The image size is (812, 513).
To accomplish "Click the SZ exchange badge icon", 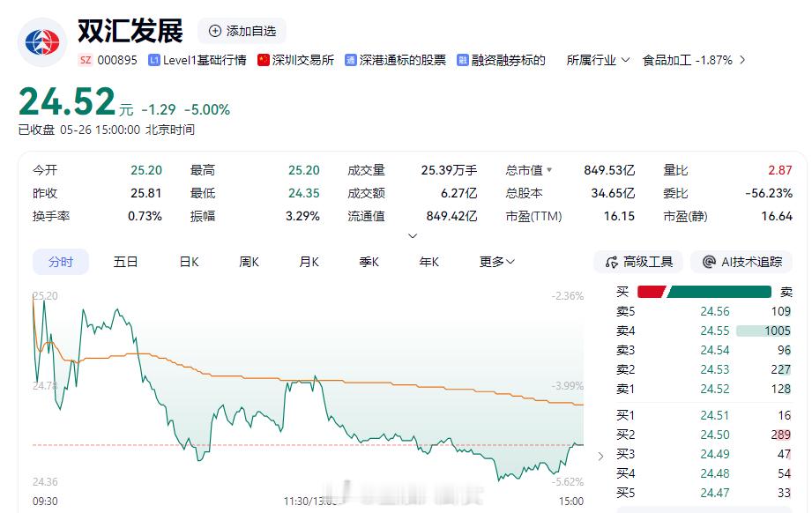I will coord(86,60).
